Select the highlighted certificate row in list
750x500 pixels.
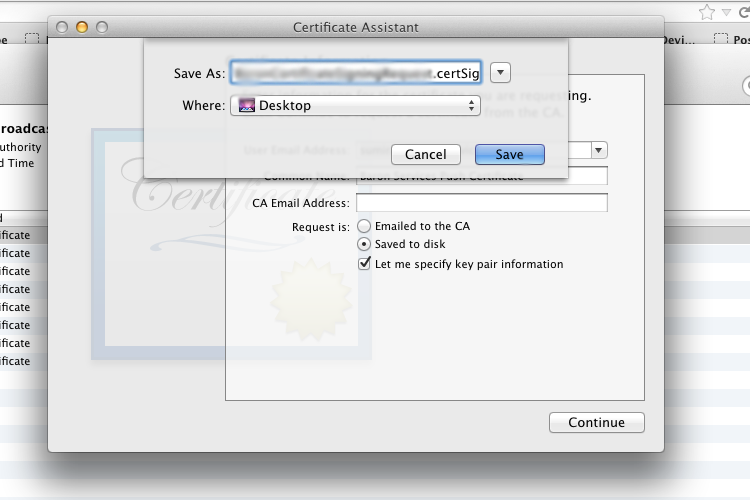point(20,235)
